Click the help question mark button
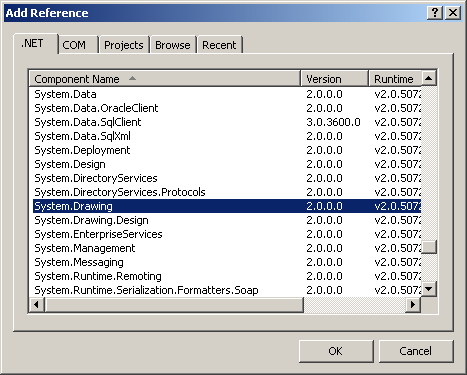Viewport: 467px width, 375px height. tap(435, 13)
